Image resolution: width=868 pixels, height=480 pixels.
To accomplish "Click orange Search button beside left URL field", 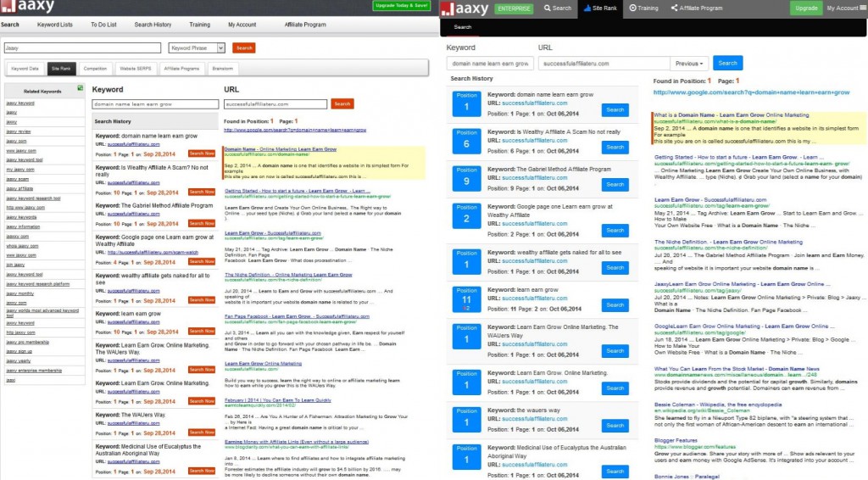I will coord(342,104).
